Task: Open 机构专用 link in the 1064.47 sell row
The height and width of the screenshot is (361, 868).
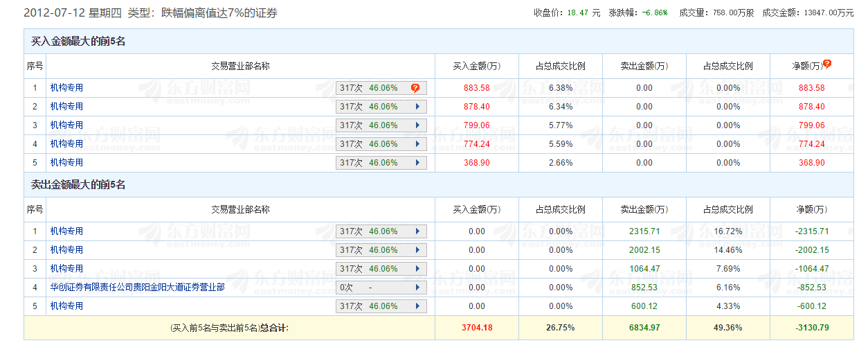Action: (66, 269)
